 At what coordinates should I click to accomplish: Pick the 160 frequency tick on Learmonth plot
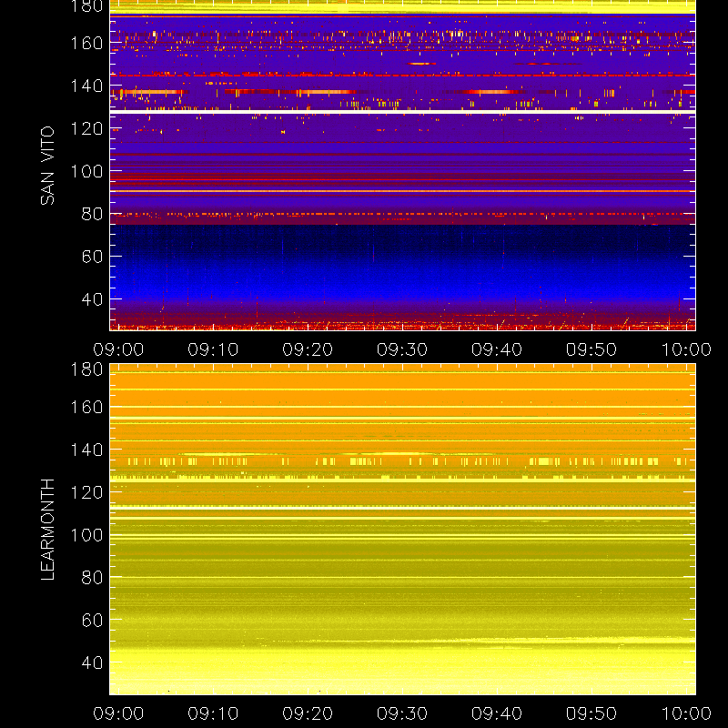pyautogui.click(x=86, y=407)
